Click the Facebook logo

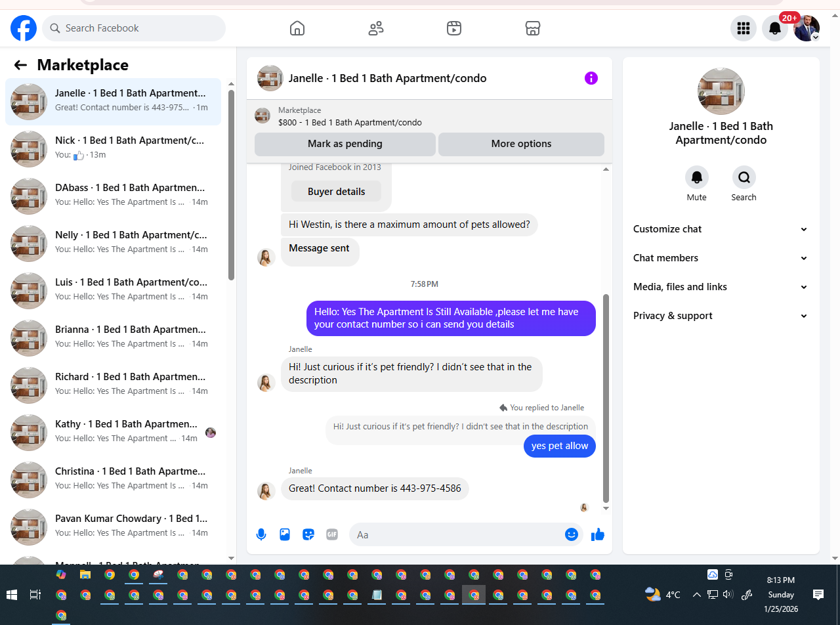click(24, 28)
